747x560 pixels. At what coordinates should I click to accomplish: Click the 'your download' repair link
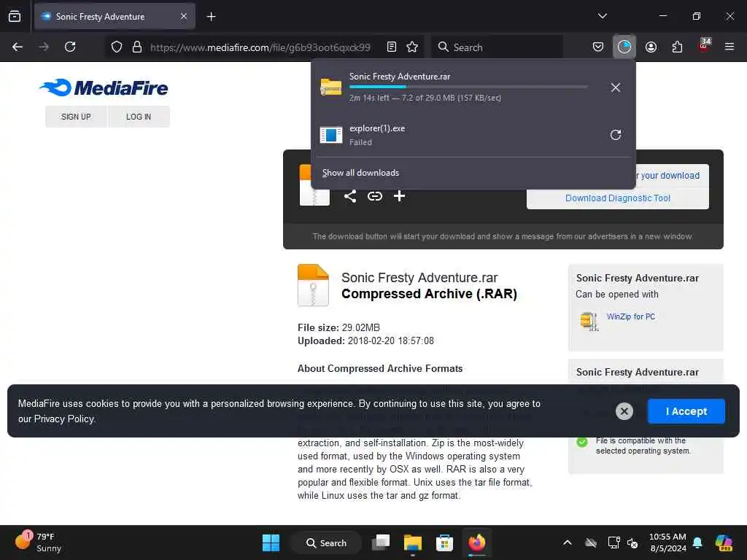tap(670, 175)
